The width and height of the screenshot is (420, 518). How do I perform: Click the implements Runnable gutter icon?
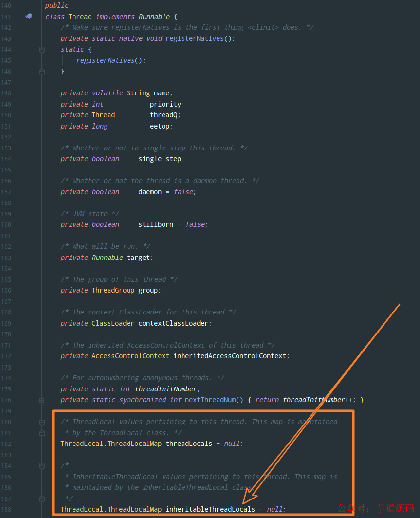click(x=28, y=16)
